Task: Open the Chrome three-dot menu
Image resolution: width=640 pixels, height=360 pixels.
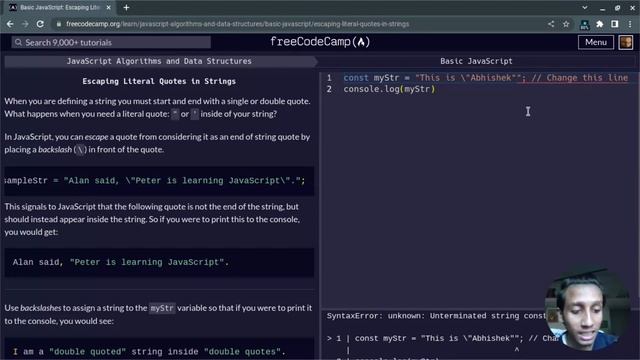Action: coord(630,24)
